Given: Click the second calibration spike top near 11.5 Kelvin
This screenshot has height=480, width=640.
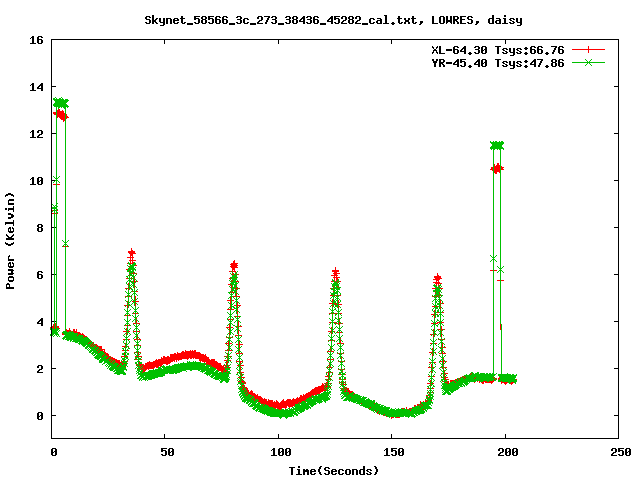Looking at the screenshot, I should (x=497, y=146).
